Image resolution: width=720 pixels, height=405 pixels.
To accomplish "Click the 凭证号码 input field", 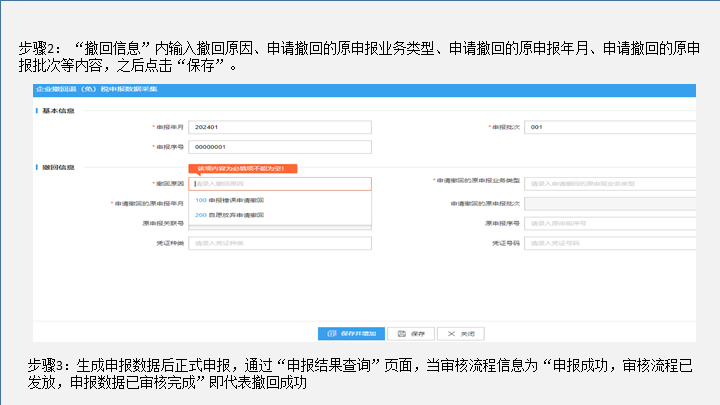I will pos(610,243).
